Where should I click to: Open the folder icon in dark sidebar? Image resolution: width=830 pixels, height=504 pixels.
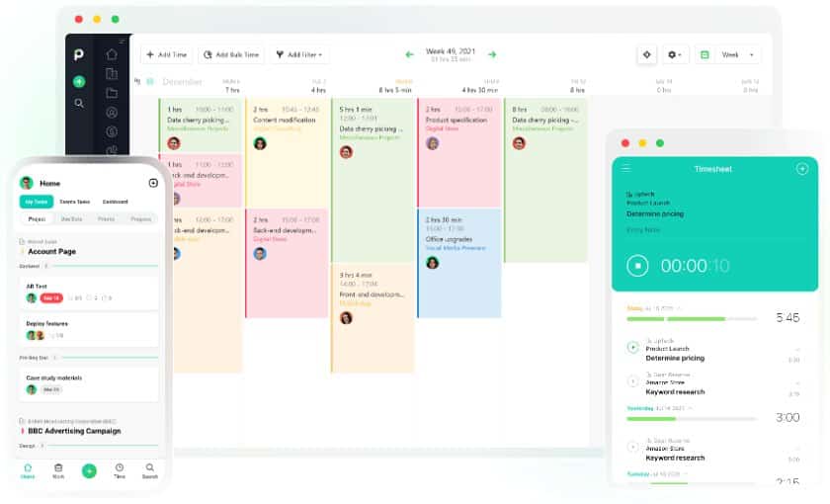coord(112,93)
